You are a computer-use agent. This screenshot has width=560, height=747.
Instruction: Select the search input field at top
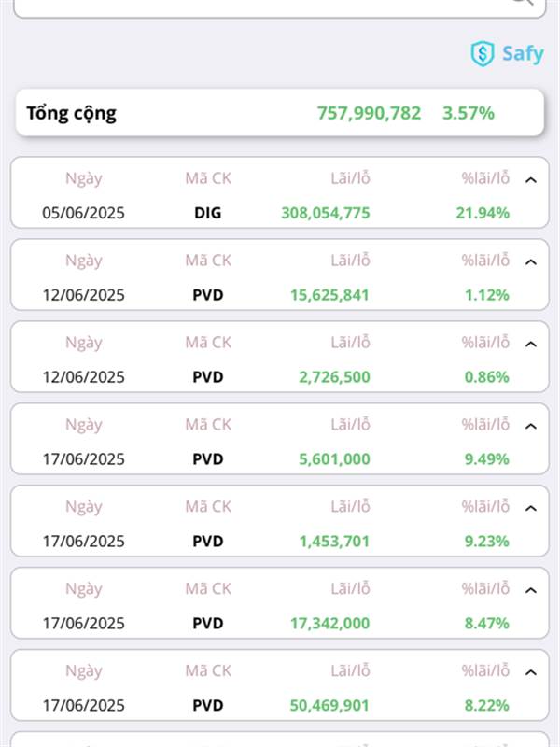[x=279, y=7]
